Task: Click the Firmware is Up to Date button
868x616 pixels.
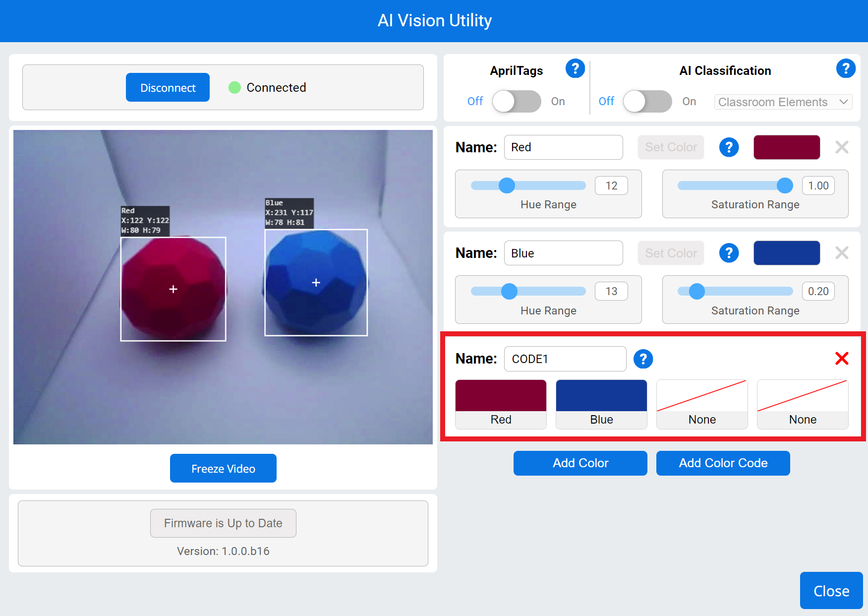Action: [223, 523]
